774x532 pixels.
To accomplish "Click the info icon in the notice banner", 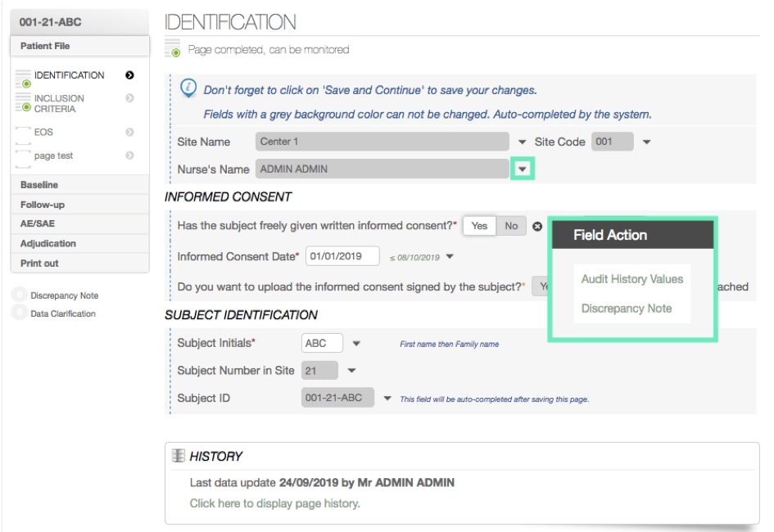I will pos(188,88).
